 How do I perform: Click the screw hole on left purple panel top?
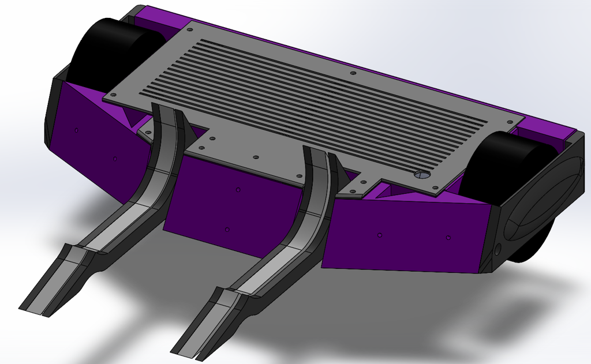coord(77,130)
